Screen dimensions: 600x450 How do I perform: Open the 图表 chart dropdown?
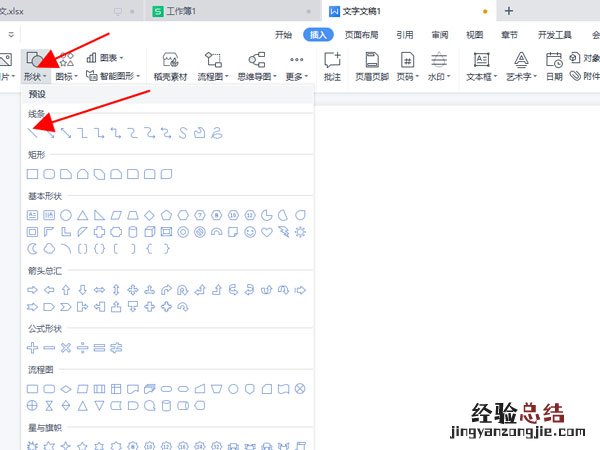pos(104,58)
